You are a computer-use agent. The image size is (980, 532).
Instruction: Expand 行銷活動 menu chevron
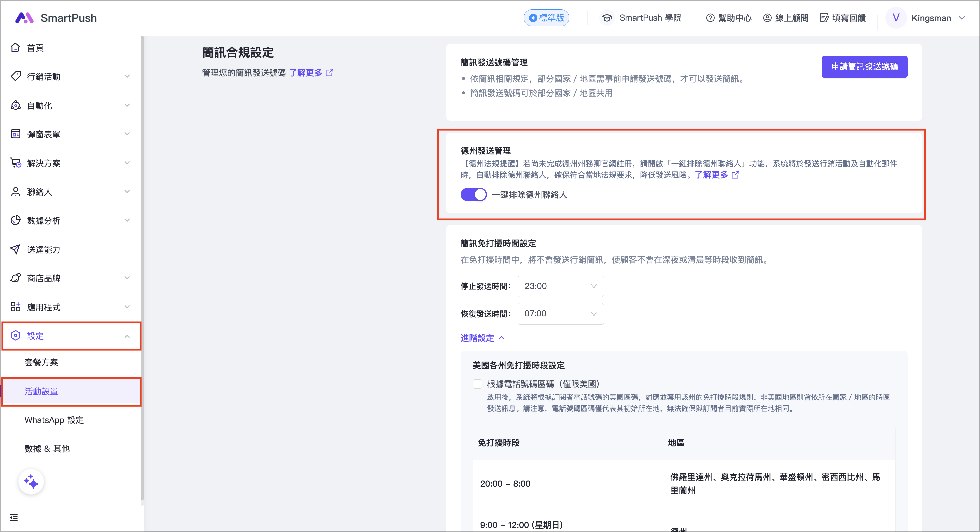click(127, 76)
